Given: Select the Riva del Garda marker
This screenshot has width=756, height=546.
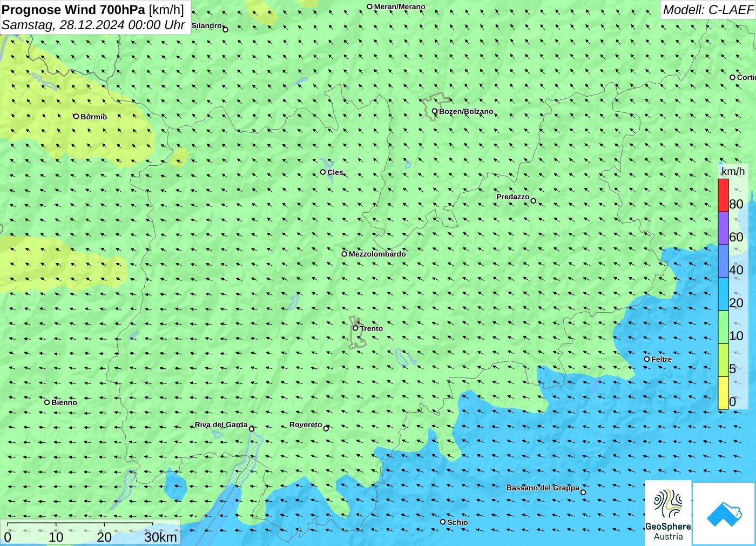Looking at the screenshot, I should (252, 429).
